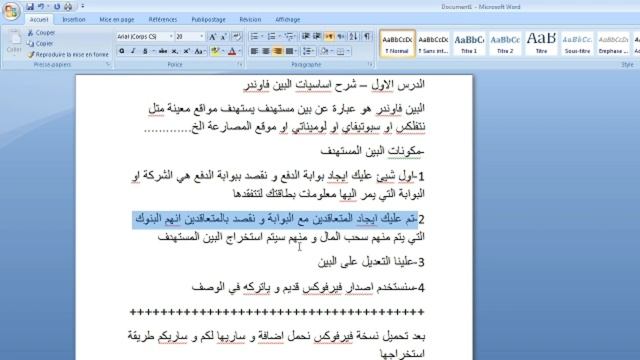Toggle the highlighted text direction button

[329, 37]
